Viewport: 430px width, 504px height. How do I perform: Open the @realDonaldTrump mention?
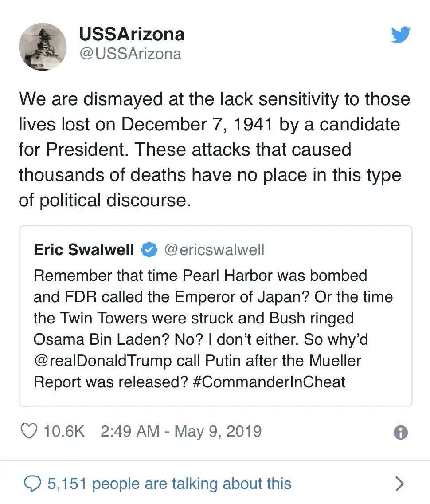(102, 361)
